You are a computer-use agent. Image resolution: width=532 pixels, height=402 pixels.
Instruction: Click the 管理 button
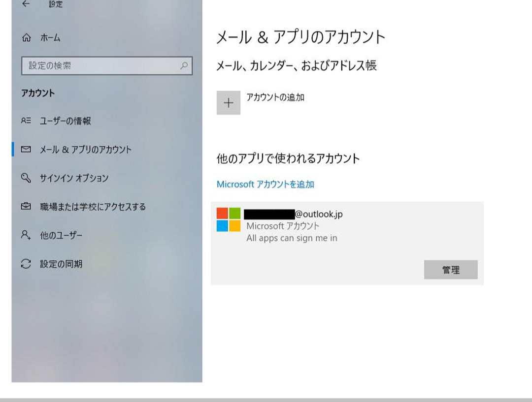coord(451,270)
